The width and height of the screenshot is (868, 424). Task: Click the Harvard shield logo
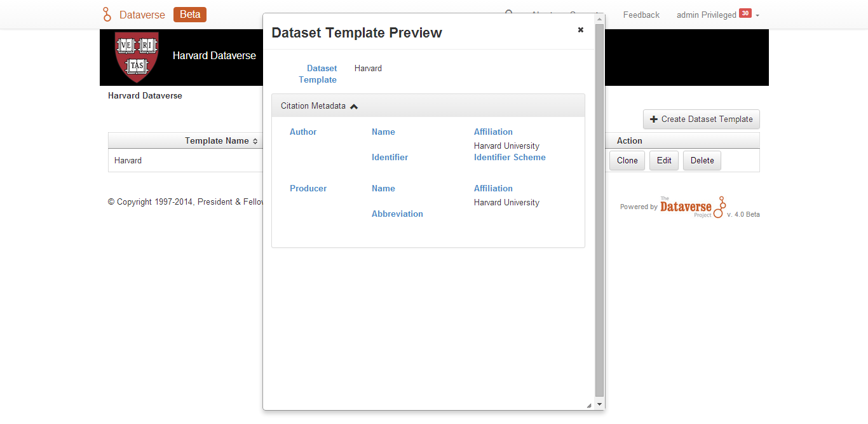[137, 57]
